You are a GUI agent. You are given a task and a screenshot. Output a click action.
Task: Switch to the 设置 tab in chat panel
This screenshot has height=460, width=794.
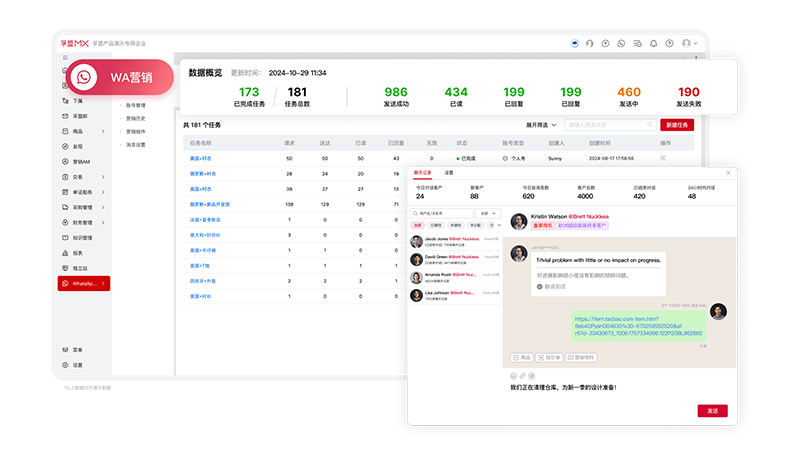pos(449,173)
